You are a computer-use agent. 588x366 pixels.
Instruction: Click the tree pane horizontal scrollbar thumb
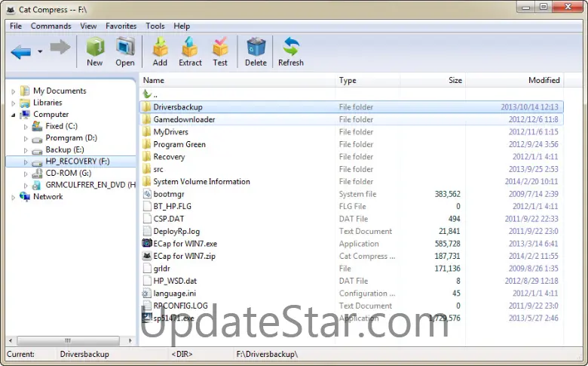(68, 340)
